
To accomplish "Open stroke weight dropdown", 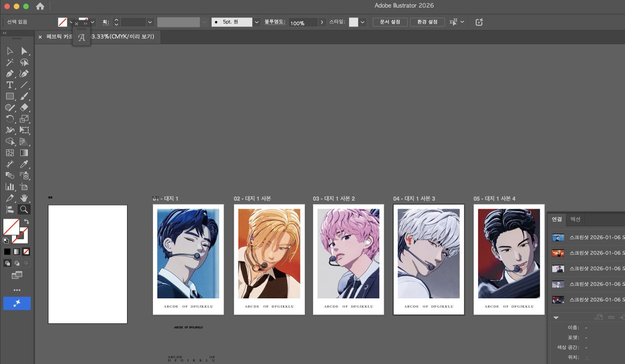I will (x=150, y=22).
